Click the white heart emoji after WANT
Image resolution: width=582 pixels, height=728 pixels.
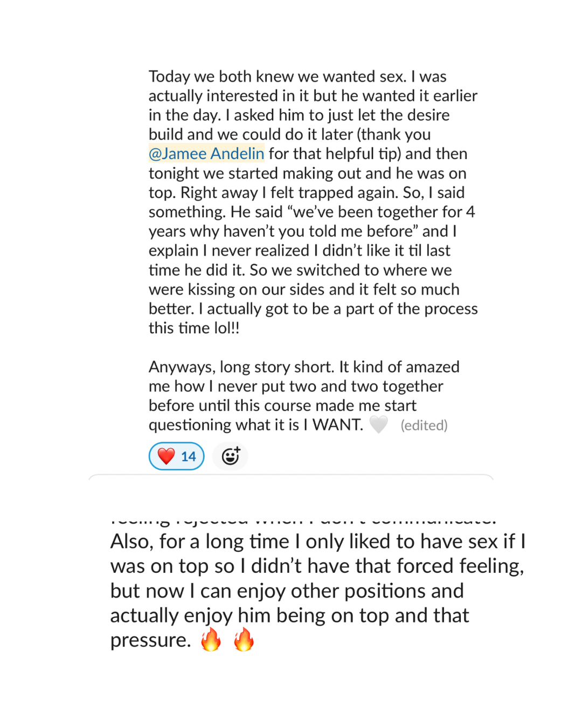point(379,425)
